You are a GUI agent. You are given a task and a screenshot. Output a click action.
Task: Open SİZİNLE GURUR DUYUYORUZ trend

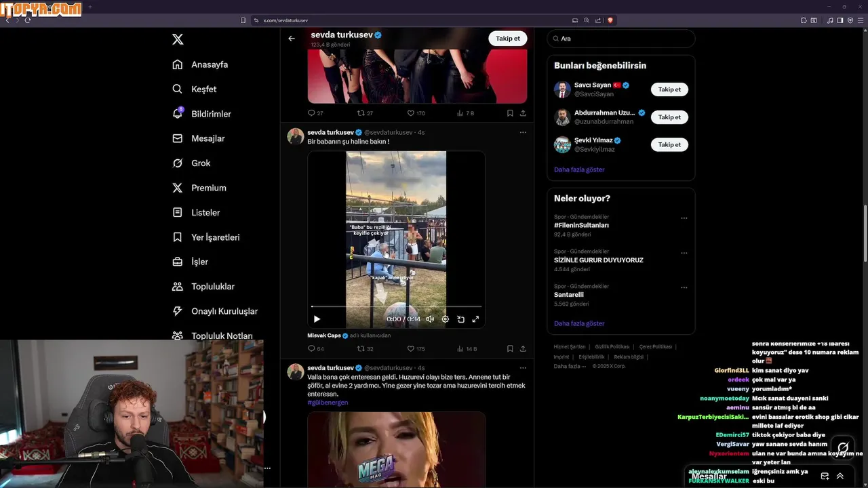[x=599, y=260]
